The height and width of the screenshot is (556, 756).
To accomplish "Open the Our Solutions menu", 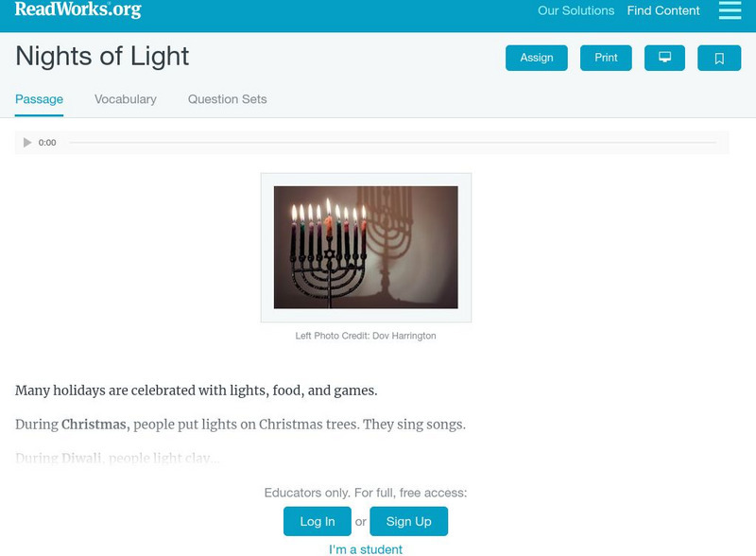I will click(576, 11).
